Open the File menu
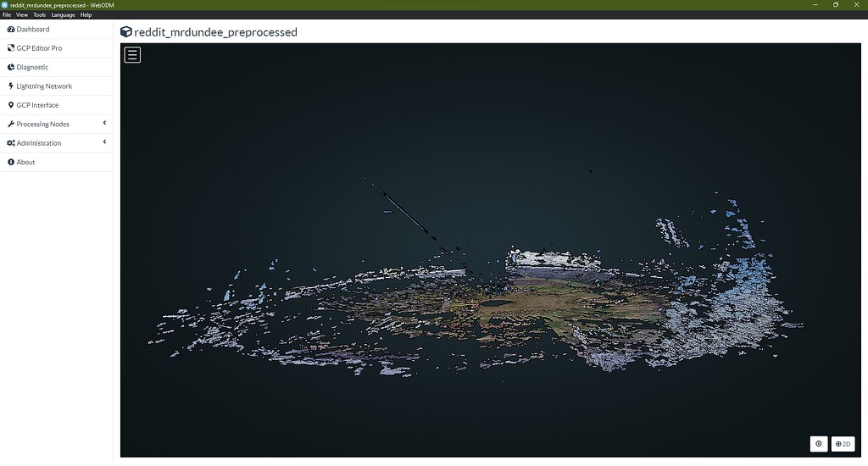Viewport: 868px width, 466px height. coord(7,15)
